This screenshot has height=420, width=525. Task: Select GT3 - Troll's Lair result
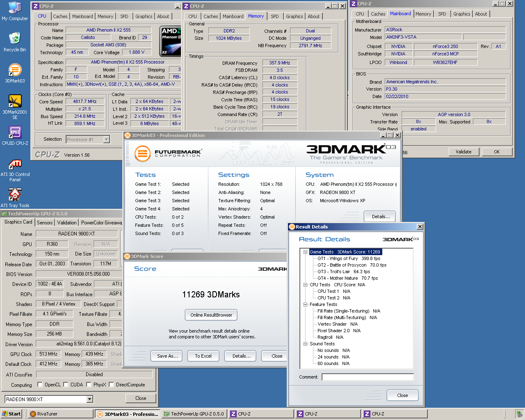344,272
